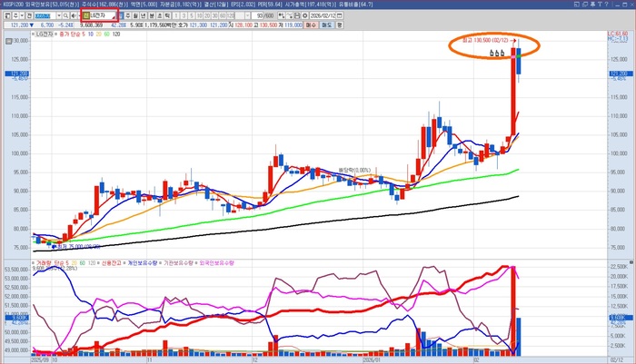Screen dimensions: 636x364
Task: Click the 매수 buy button
Action: pos(311,25)
